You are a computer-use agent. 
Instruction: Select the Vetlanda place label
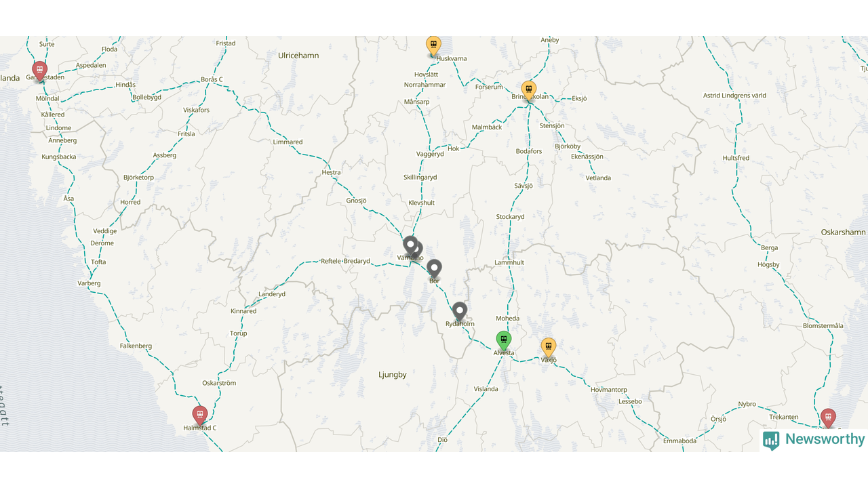[598, 178]
